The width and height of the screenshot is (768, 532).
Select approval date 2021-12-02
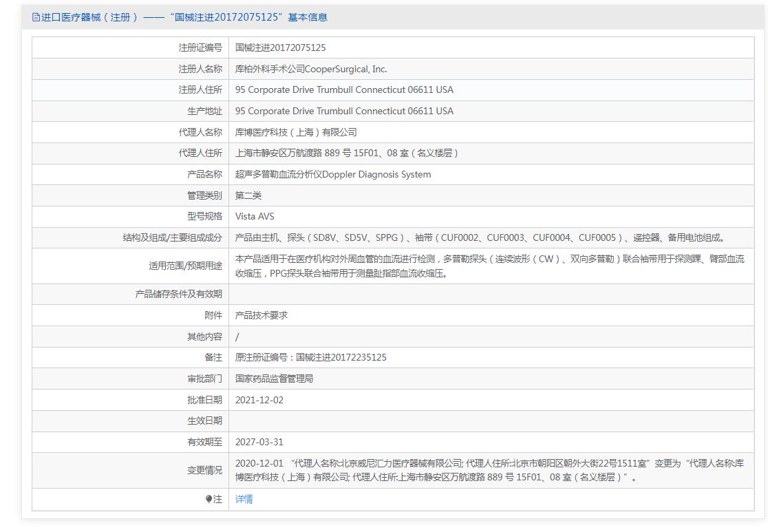[x=259, y=400]
